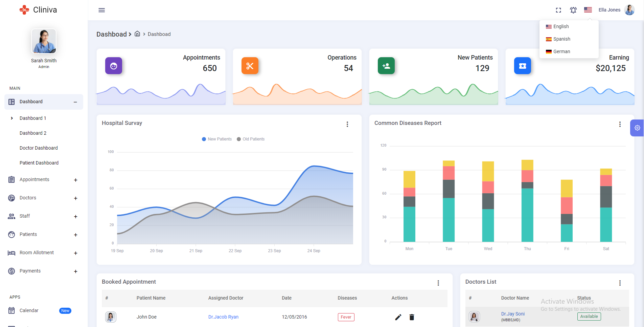The image size is (644, 327).
Task: Open the notifications bell
Action: coord(573,10)
